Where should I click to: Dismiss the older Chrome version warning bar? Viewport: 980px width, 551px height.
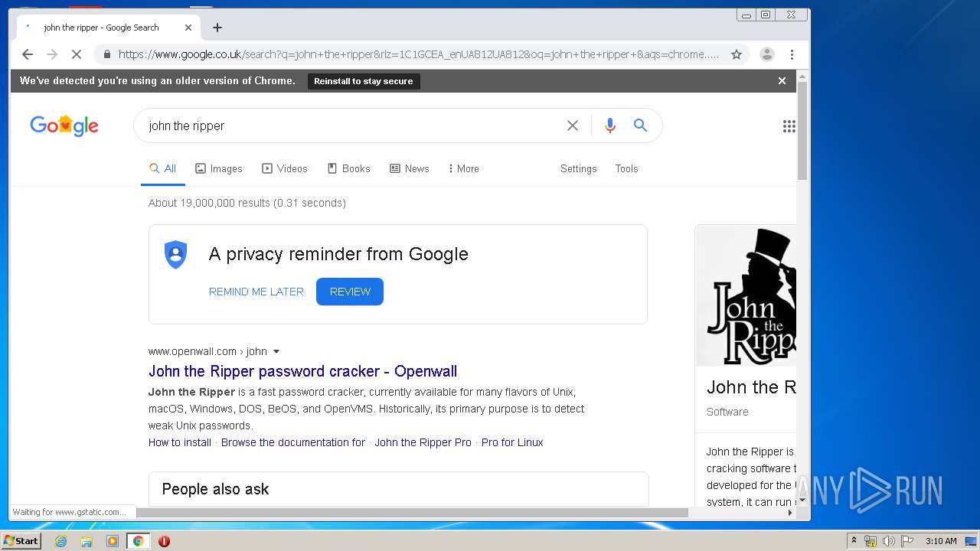[782, 80]
